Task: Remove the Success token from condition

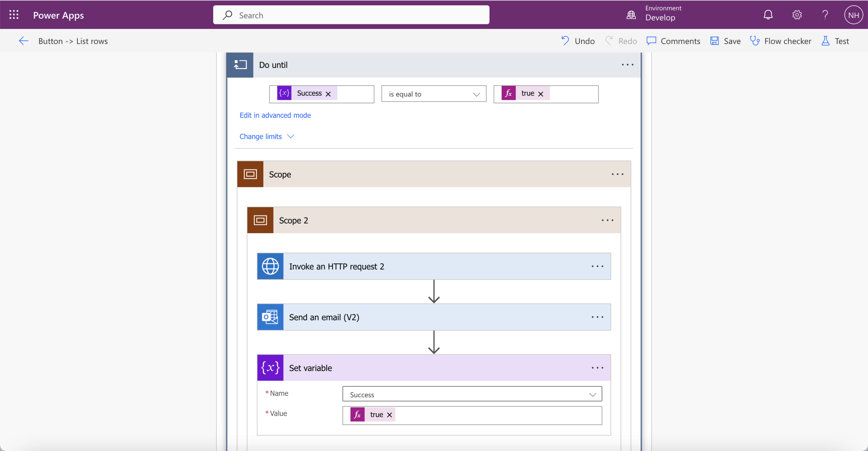Action: point(328,94)
